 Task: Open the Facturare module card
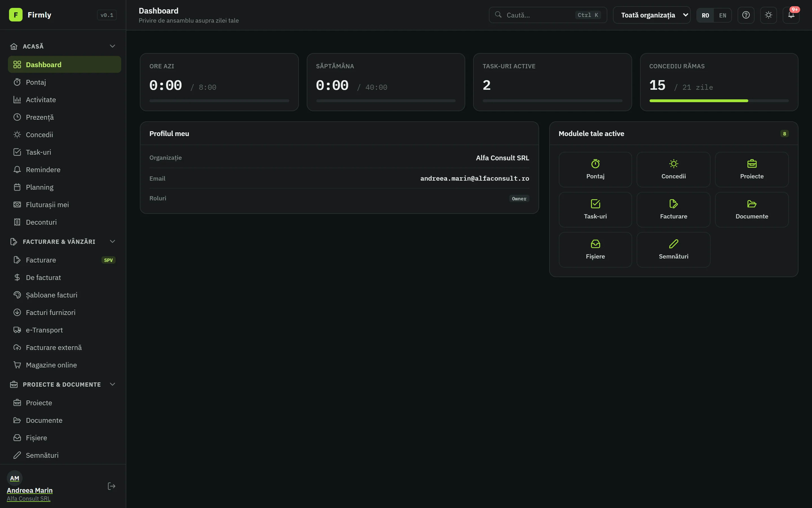point(673,210)
